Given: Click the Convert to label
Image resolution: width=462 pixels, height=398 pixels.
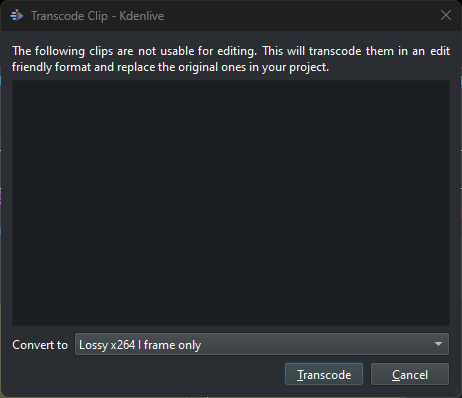Looking at the screenshot, I should [x=40, y=345].
